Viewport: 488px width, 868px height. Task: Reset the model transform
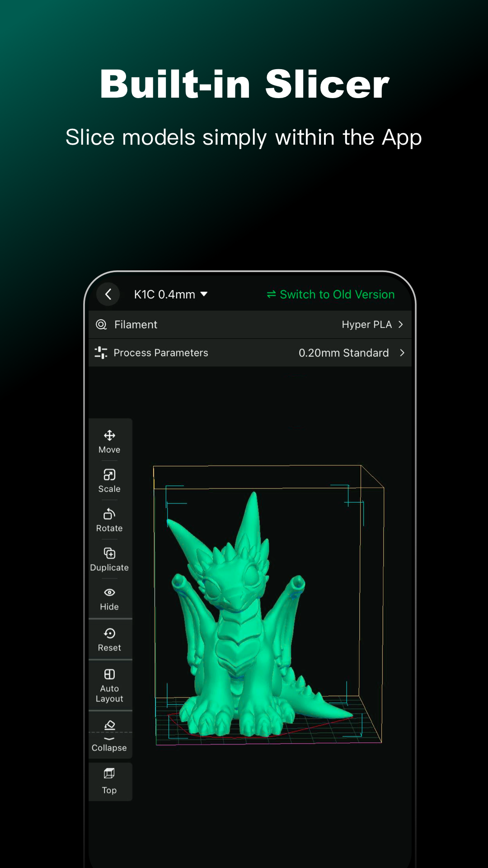(x=109, y=640)
